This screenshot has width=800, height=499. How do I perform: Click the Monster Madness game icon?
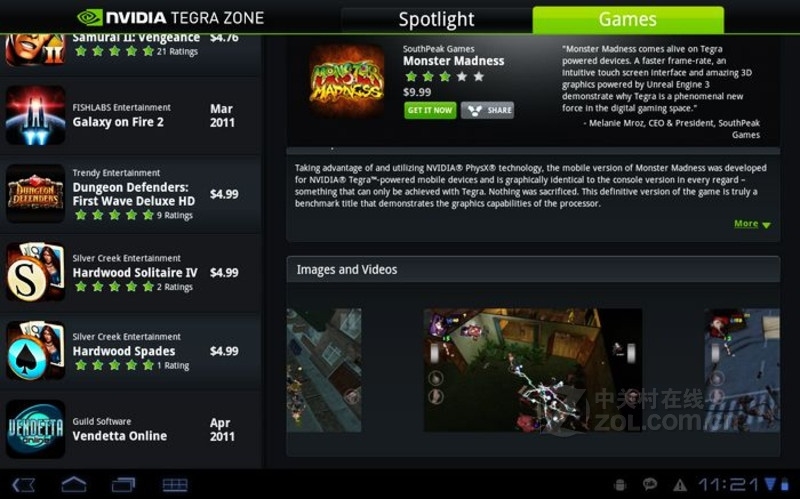[346, 81]
